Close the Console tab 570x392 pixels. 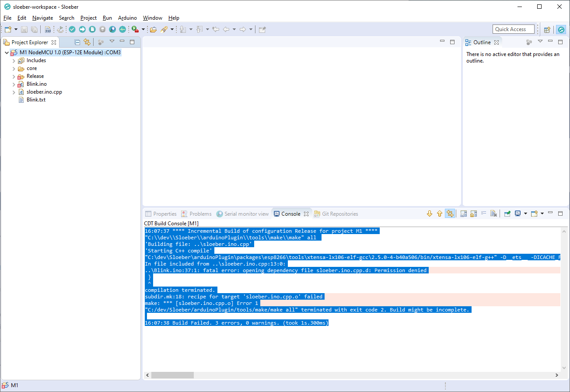[306, 214]
